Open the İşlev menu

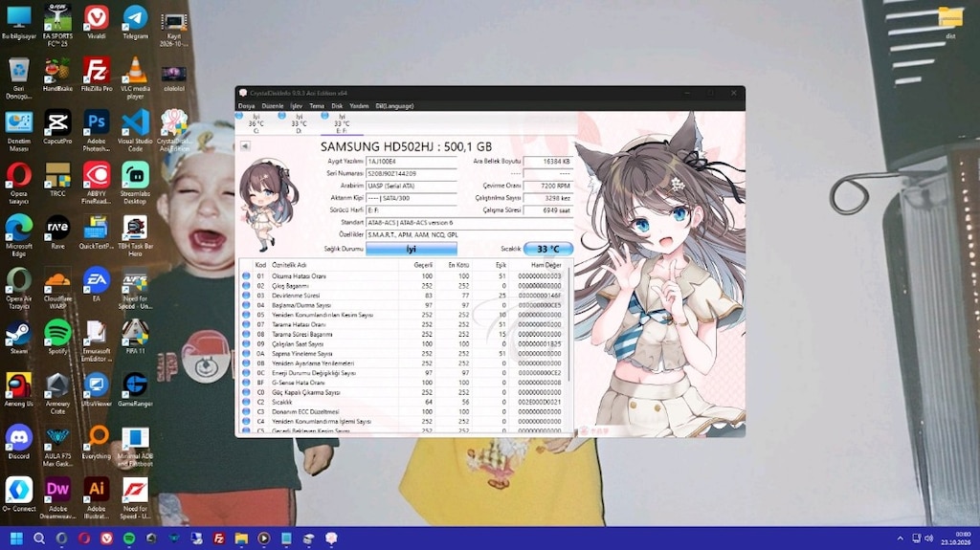pyautogui.click(x=297, y=106)
